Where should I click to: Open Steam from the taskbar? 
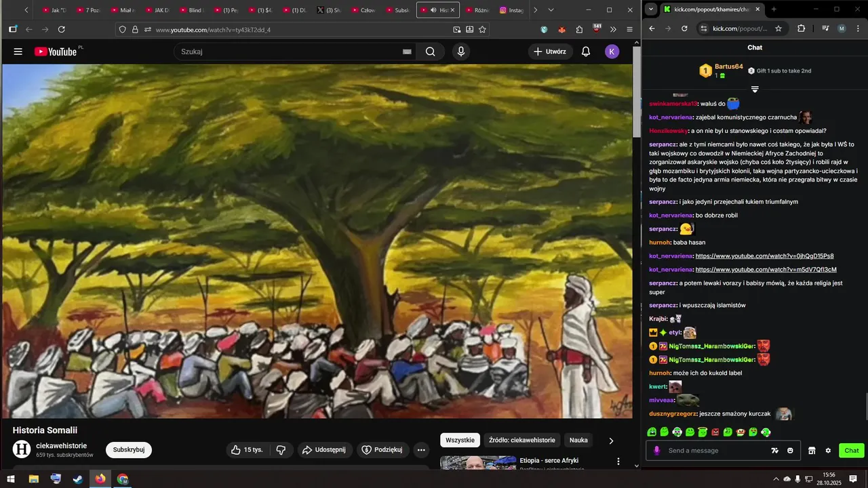point(78,479)
